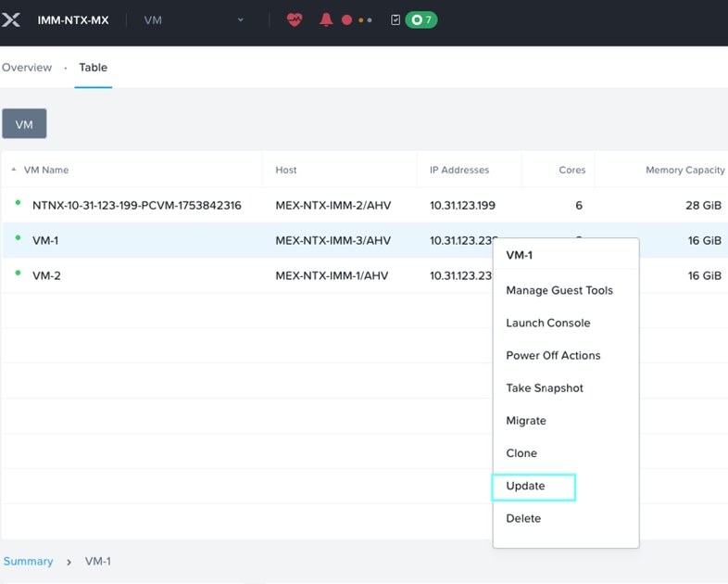728x584 pixels.
Task: Click host MEX-NTX-IMM-1/AHV cell
Action: pyautogui.click(x=332, y=275)
